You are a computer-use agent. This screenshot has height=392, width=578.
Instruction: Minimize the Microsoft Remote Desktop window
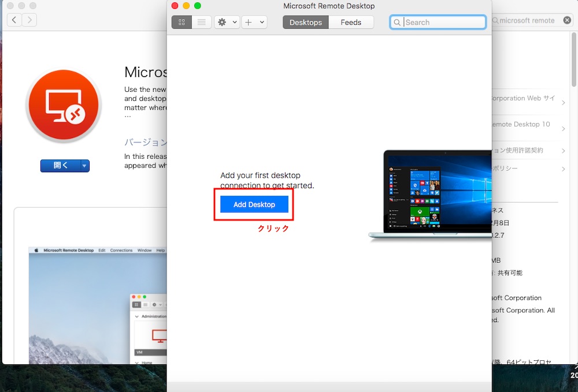(x=186, y=6)
